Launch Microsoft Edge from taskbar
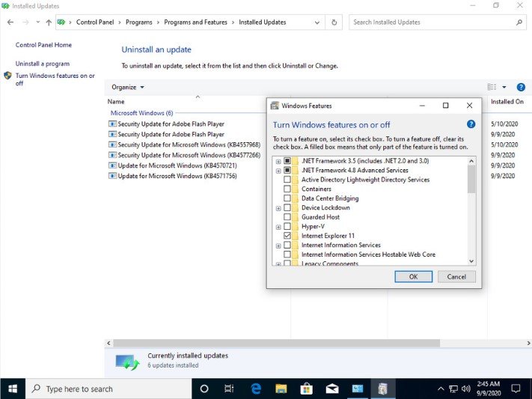The image size is (532, 399). point(255,389)
